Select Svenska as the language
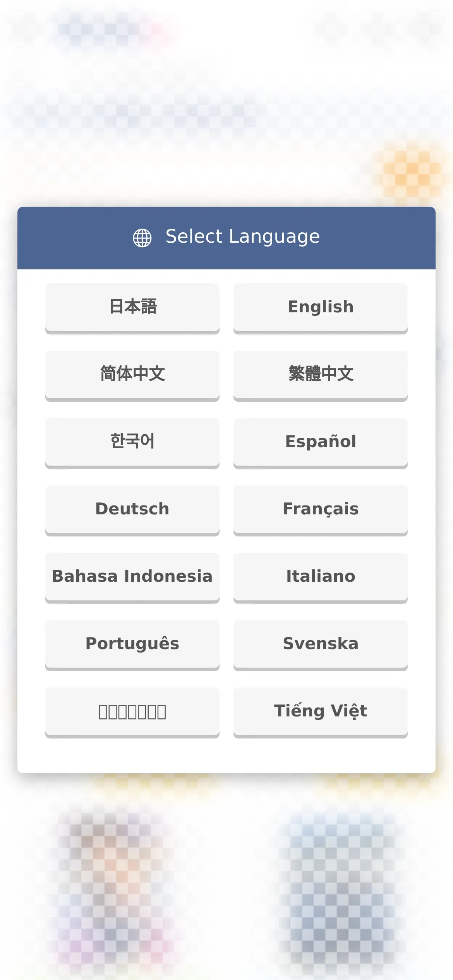The image size is (453, 980). [x=321, y=644]
